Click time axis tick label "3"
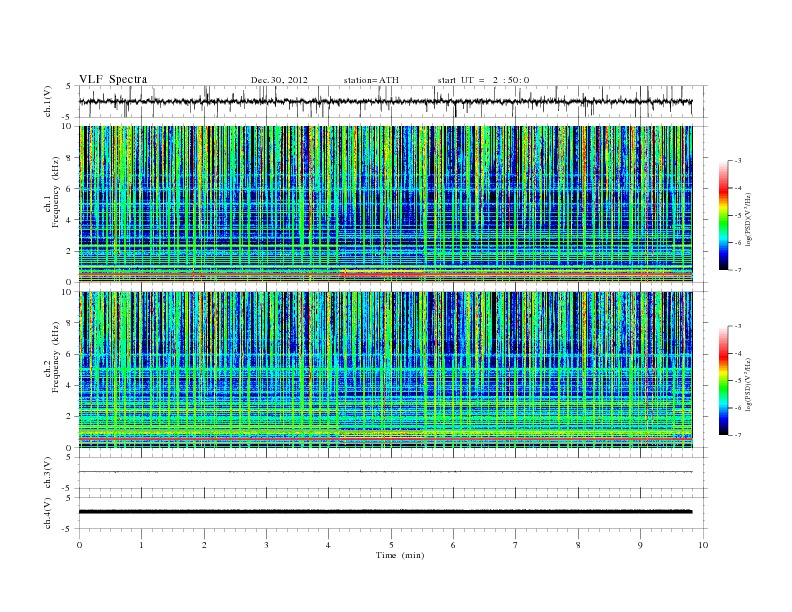 click(x=266, y=545)
